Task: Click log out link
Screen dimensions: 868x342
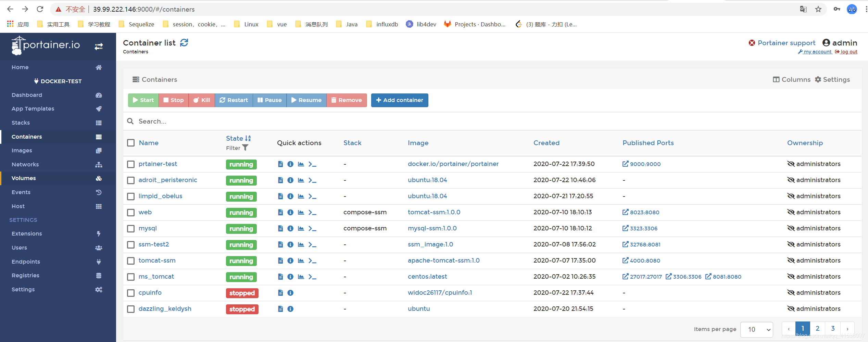Action: 846,52
